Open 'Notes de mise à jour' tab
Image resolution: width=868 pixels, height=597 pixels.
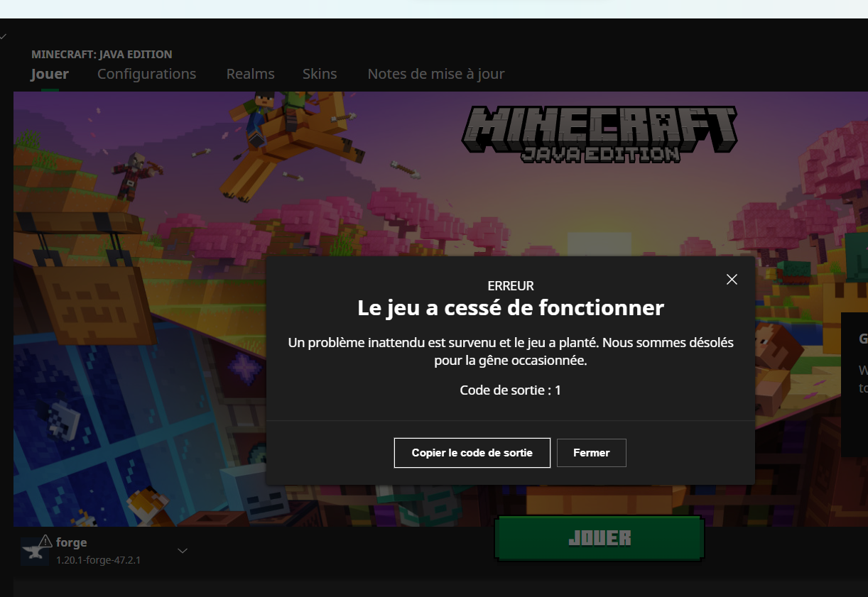click(x=436, y=74)
